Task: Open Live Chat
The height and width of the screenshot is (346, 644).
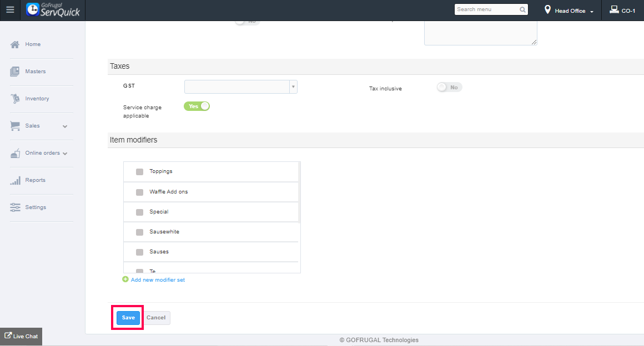Action: pyautogui.click(x=21, y=336)
